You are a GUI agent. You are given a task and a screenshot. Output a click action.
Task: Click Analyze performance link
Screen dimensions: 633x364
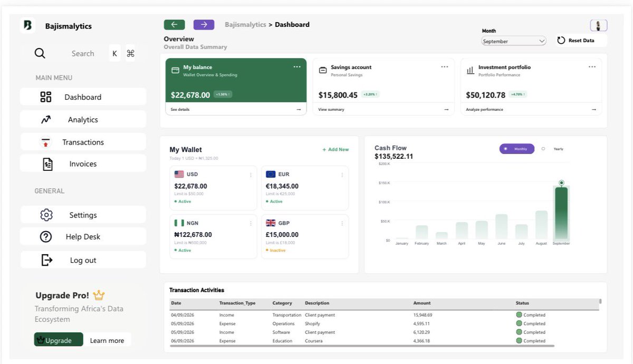484,110
